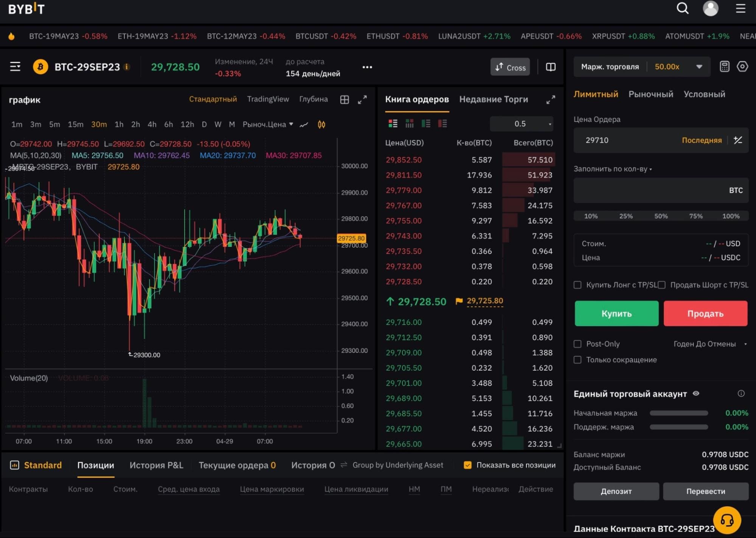This screenshot has width=756, height=538.
Task: Click the Standard layout icon
Action: pos(14,465)
